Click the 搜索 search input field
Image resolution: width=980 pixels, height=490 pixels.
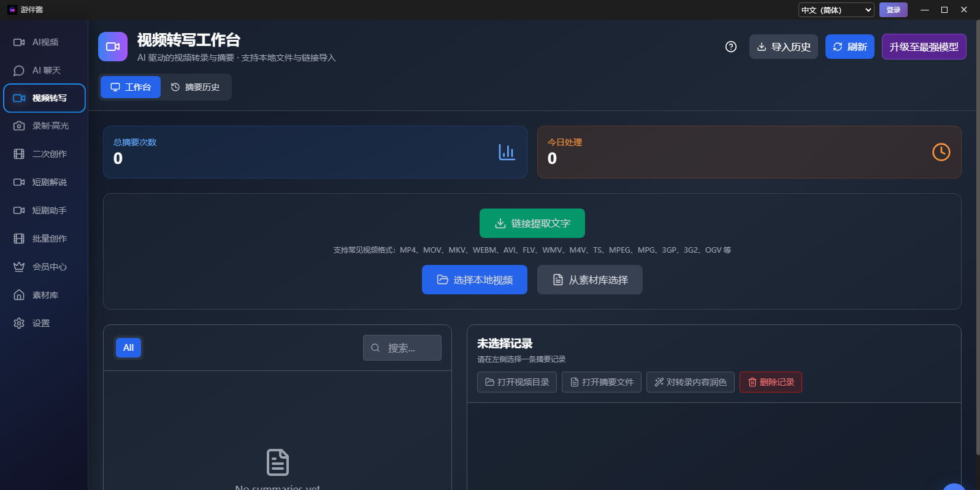click(x=409, y=348)
